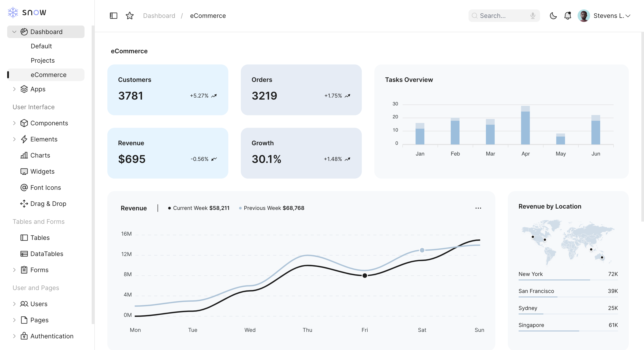This screenshot has width=644, height=350.
Task: Navigate to Dashboard via the breadcrumb link
Action: [159, 15]
